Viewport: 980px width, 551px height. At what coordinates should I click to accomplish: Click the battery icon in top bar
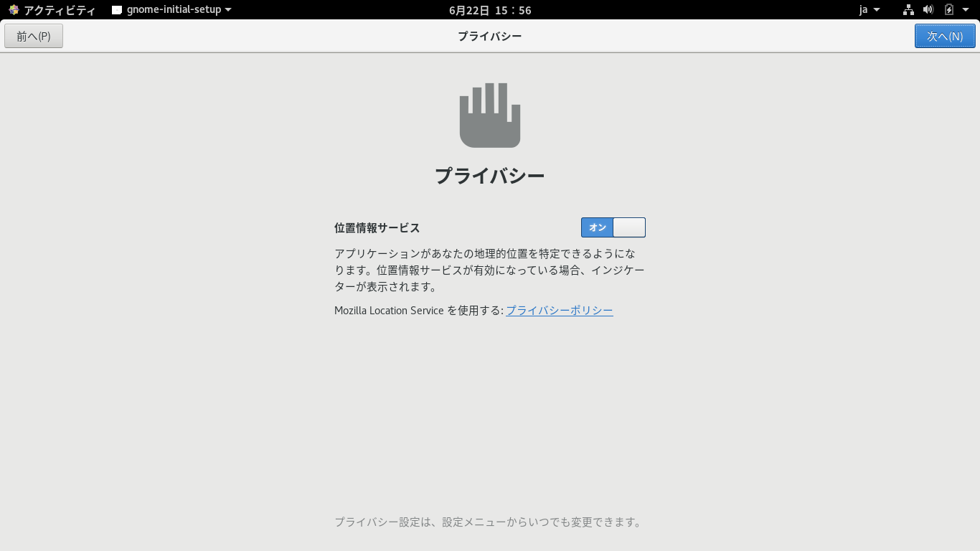(x=948, y=10)
